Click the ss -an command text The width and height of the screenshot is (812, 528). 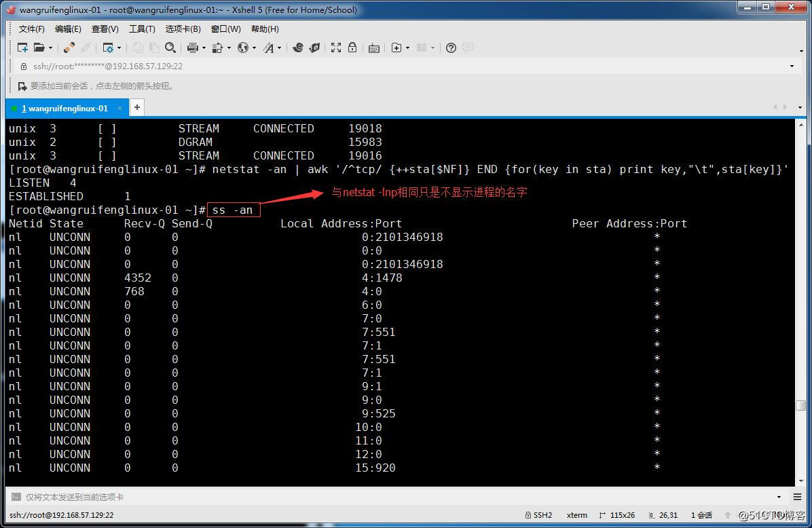[232, 210]
